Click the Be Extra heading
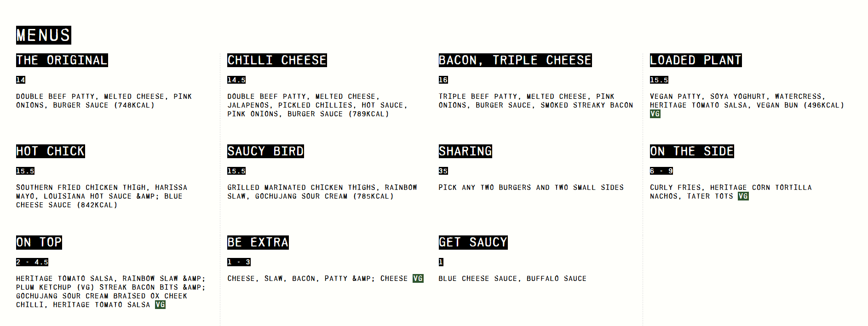The height and width of the screenshot is (326, 868). pos(258,242)
